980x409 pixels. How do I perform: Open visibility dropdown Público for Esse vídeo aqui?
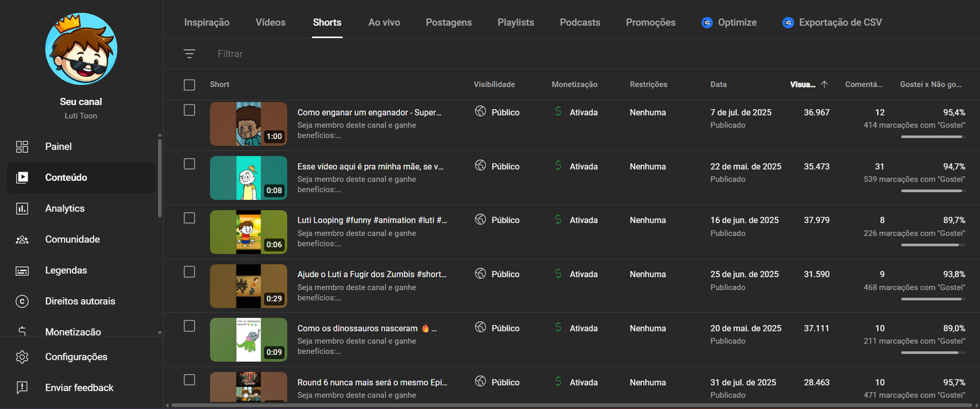coord(505,166)
